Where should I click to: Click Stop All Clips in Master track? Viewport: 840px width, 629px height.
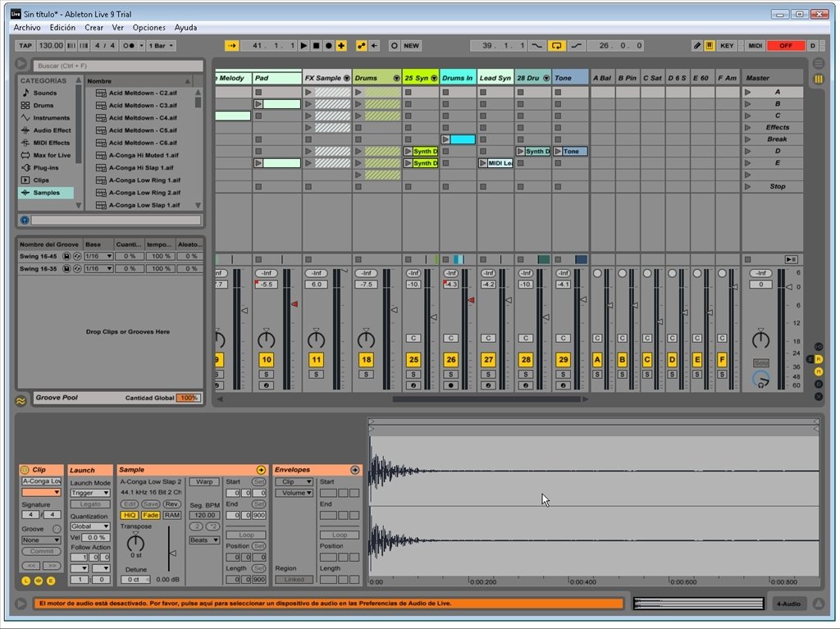tap(747, 259)
